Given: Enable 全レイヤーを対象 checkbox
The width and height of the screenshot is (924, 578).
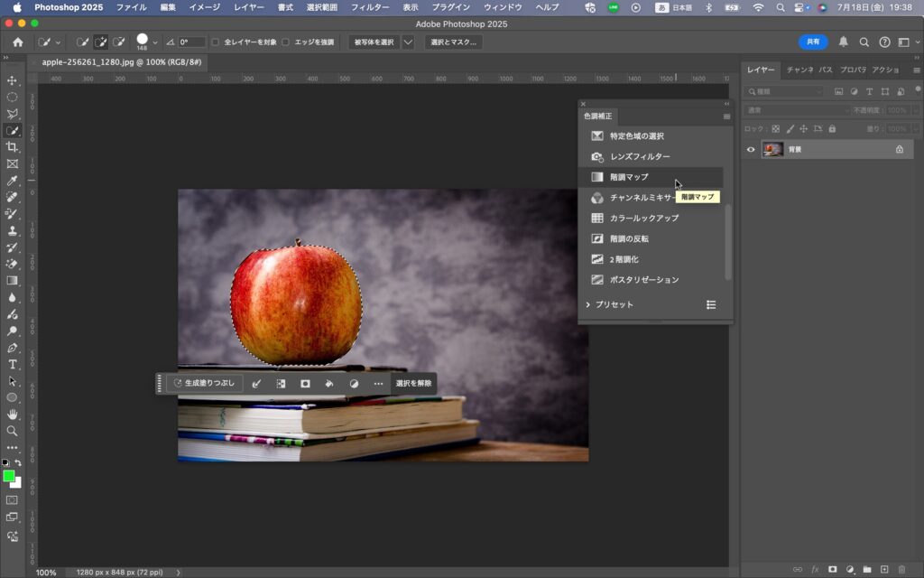Looking at the screenshot, I should click(215, 42).
